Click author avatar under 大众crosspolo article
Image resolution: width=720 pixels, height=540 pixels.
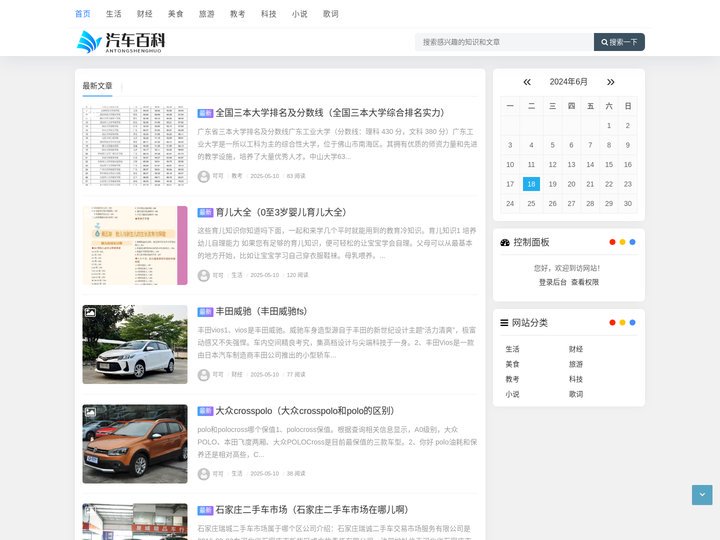(x=203, y=474)
